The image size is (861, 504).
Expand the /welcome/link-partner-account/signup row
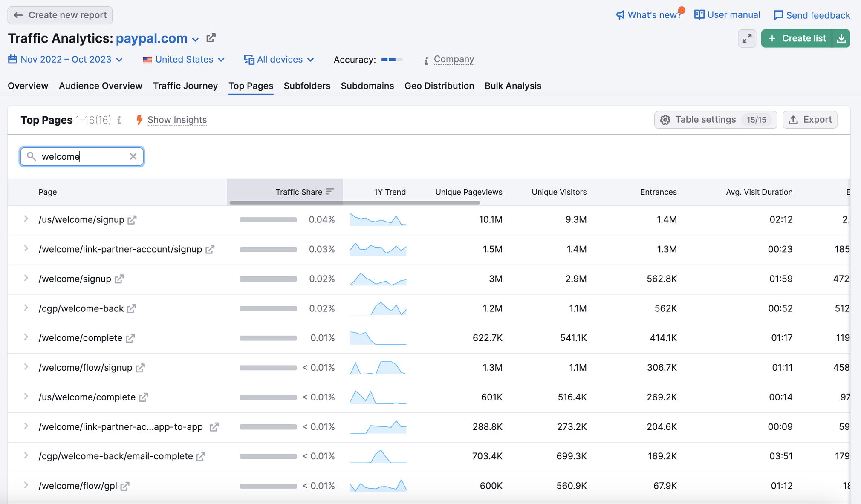pos(26,248)
